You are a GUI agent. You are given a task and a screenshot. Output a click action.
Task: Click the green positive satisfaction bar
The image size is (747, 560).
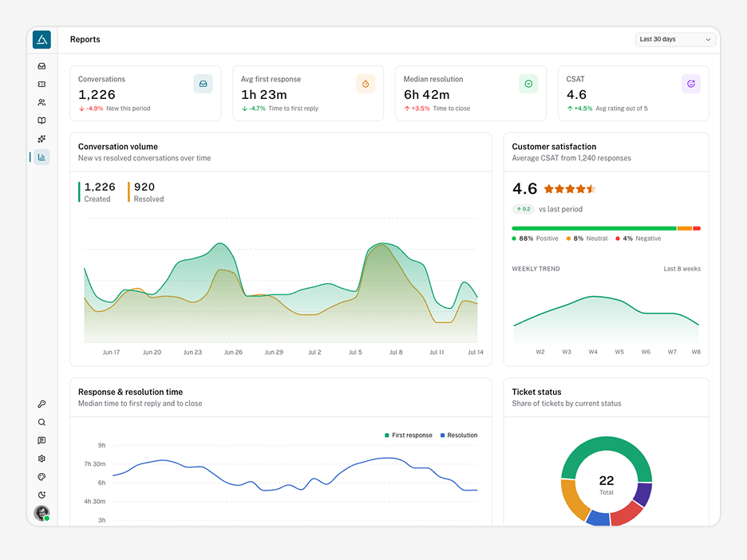coord(594,229)
